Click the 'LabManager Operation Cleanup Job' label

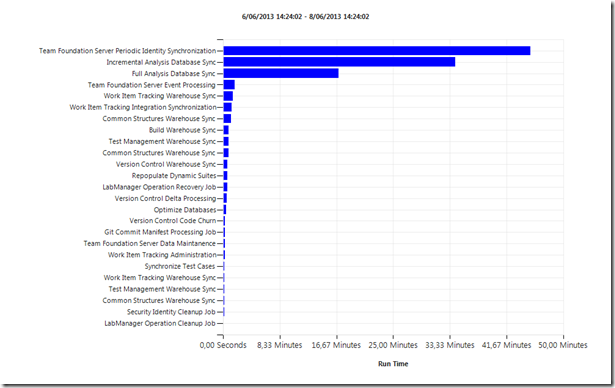coord(160,323)
